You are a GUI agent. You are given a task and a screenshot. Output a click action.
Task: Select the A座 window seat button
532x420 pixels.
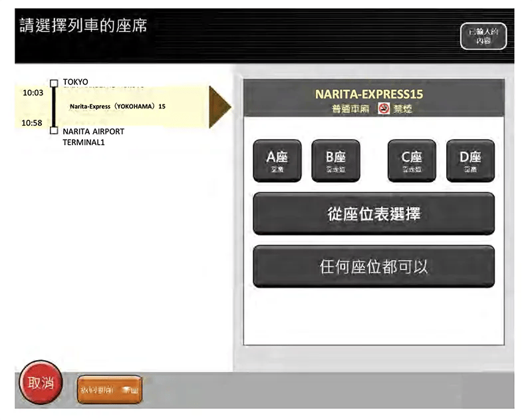(277, 160)
